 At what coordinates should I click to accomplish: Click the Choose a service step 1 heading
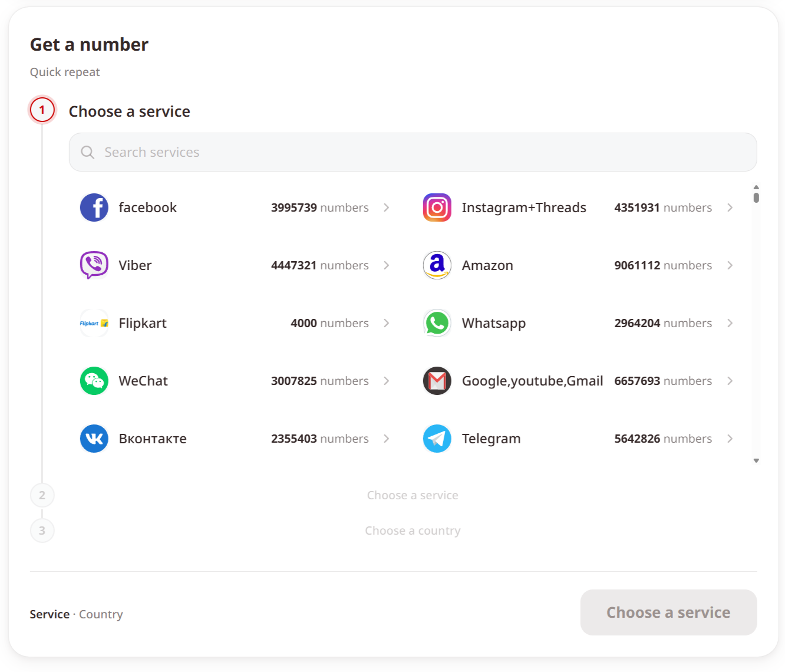click(130, 111)
